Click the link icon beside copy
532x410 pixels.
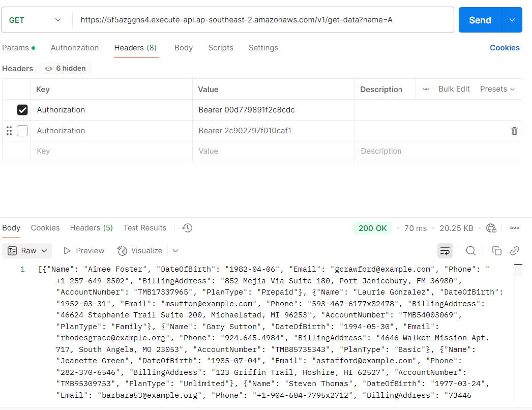[x=515, y=251]
